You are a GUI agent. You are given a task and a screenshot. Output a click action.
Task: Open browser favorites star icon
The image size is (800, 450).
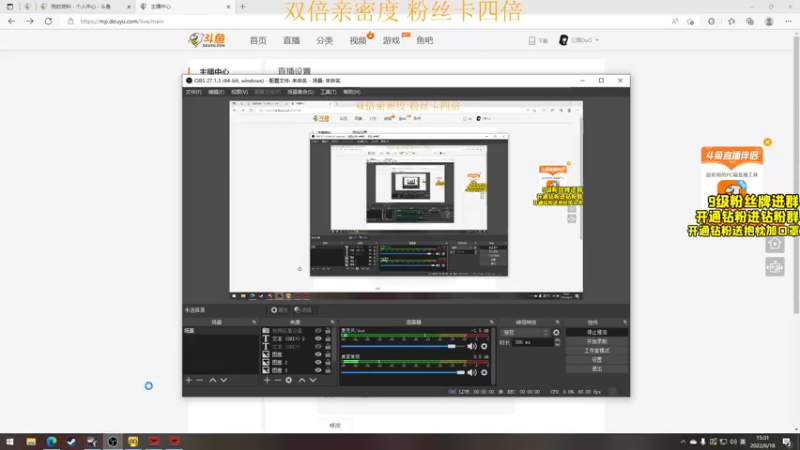click(731, 21)
